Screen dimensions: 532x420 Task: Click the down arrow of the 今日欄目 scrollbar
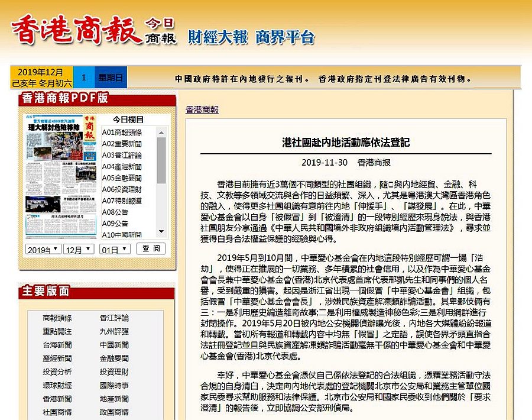(x=161, y=231)
